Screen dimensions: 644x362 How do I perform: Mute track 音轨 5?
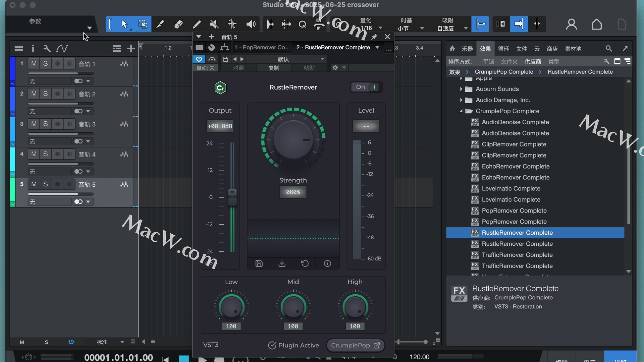[34, 184]
